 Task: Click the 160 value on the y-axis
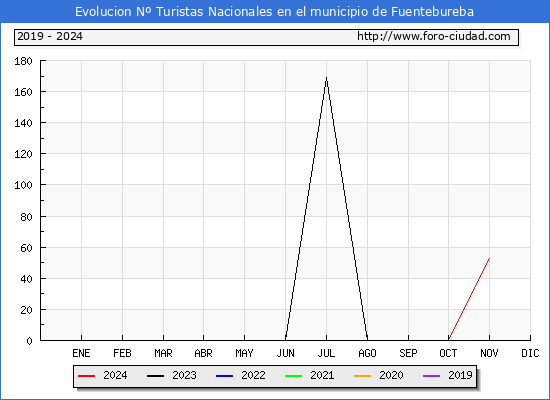pos(23,92)
